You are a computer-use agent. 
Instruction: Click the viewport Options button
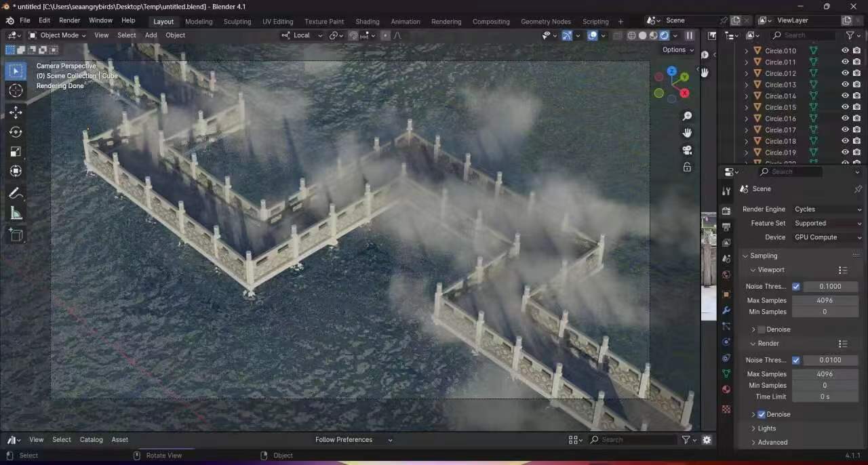coord(677,49)
